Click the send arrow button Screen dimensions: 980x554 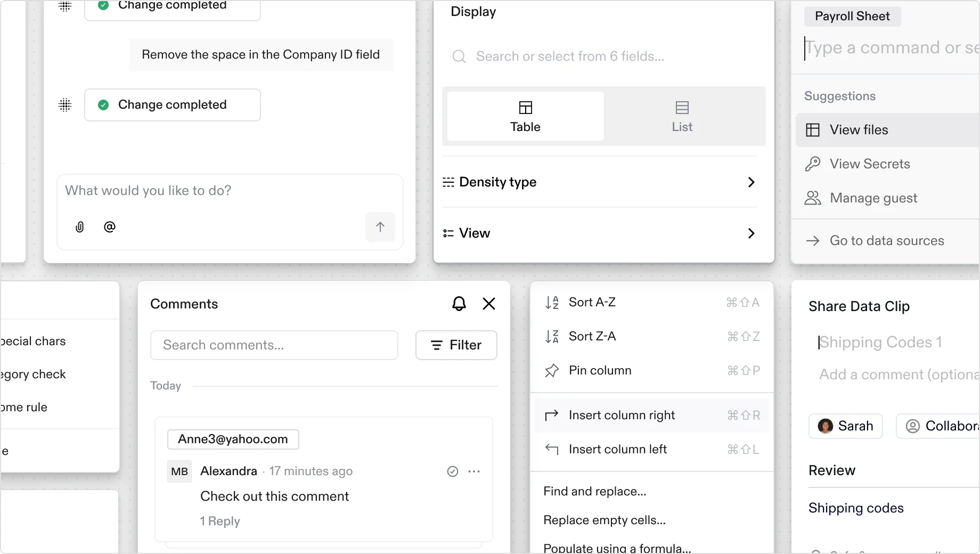(x=380, y=227)
